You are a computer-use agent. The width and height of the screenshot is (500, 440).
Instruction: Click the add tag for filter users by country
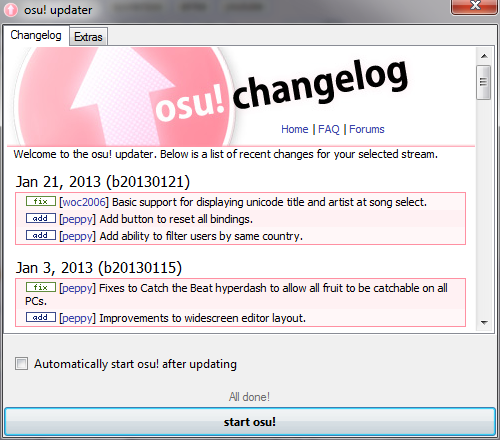(x=41, y=235)
